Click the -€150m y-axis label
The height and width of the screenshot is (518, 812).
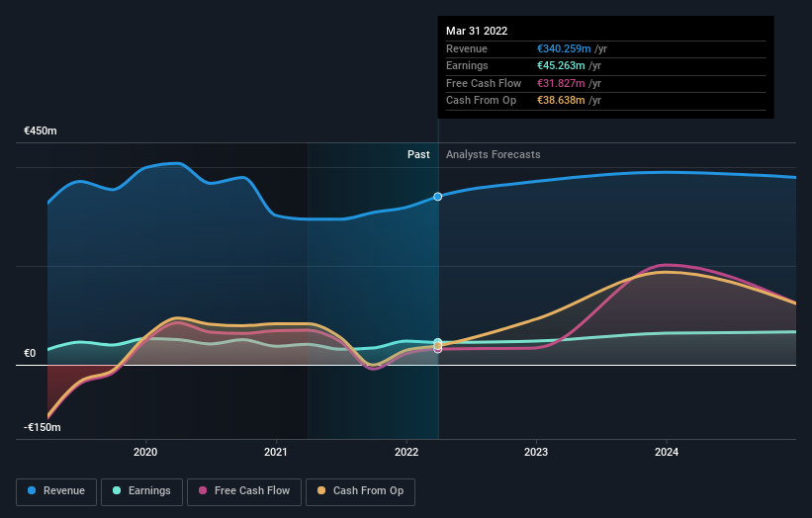point(42,427)
